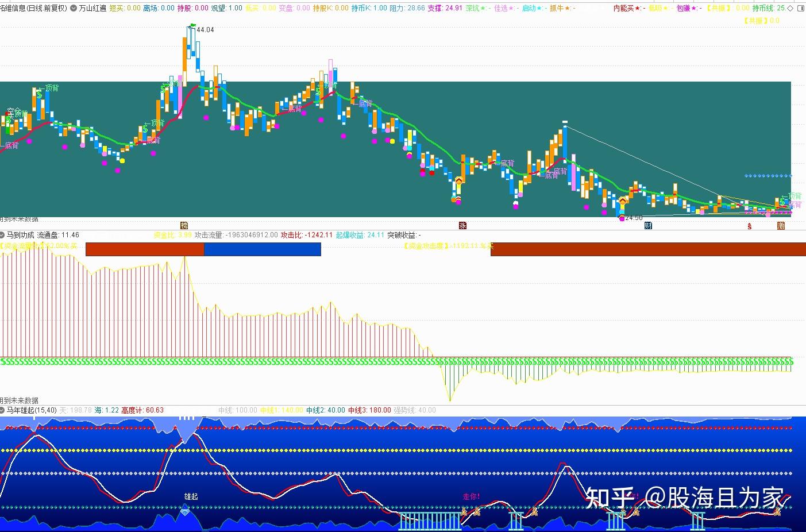The image size is (806, 532).
Task: Click the 阻力 28.66 resistance value
Action: [407, 8]
